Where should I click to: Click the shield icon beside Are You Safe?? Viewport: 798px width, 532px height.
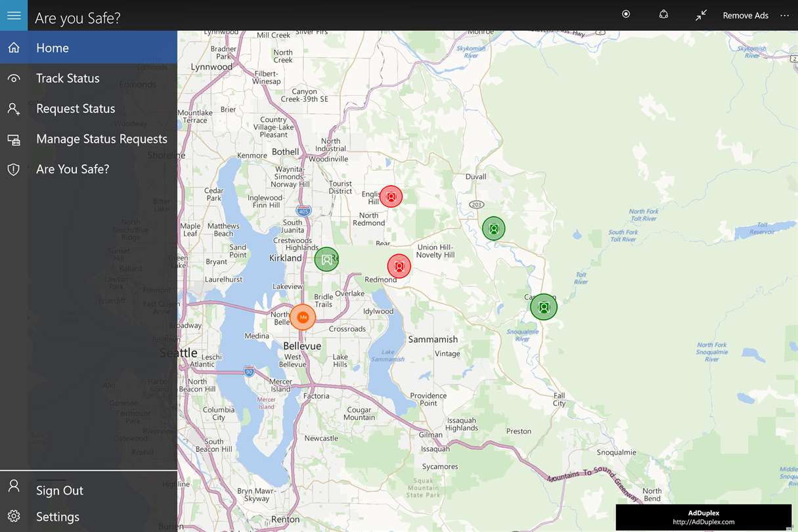(14, 169)
